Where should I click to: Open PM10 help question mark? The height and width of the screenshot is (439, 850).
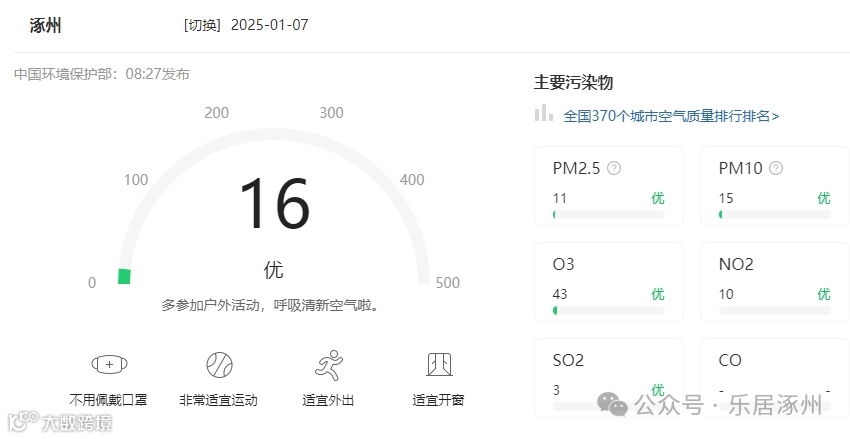click(776, 168)
